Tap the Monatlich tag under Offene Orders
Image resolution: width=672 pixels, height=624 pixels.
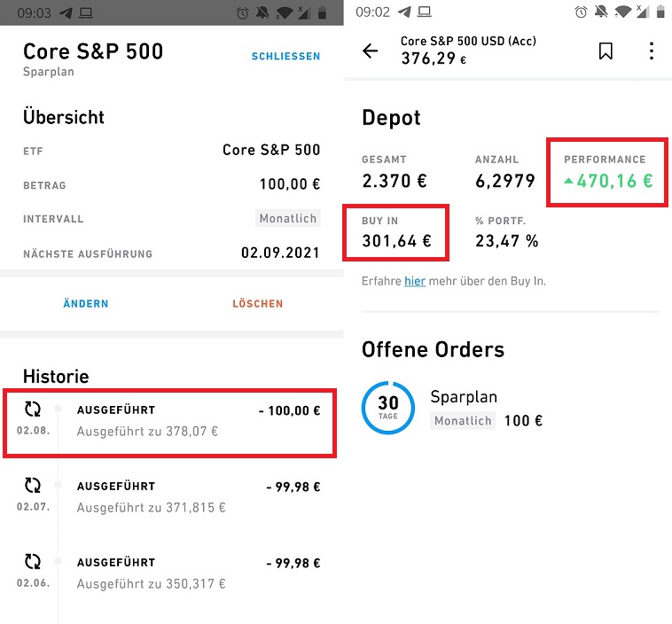click(x=463, y=420)
